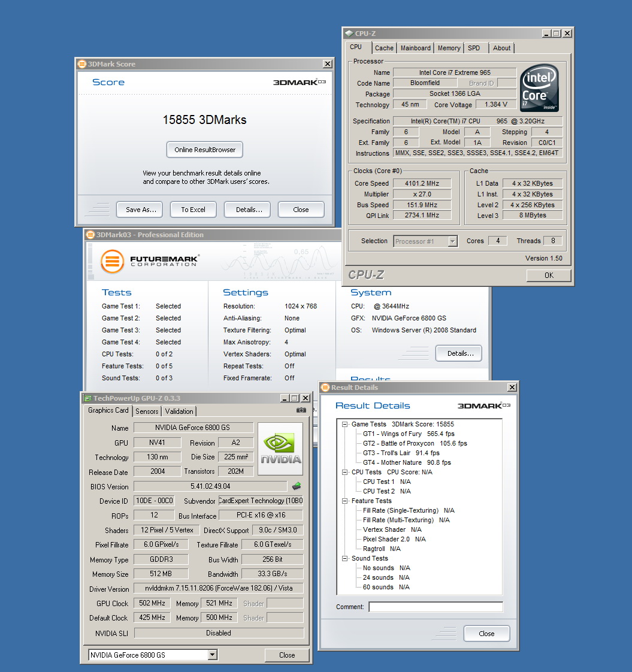
Task: Select the CPU tab in CPU-Z
Action: click(x=356, y=47)
